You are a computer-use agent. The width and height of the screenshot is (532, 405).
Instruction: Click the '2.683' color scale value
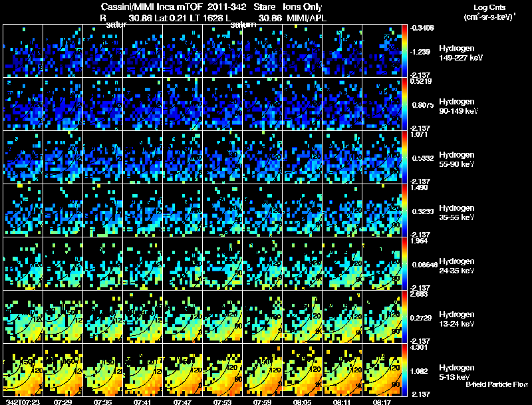click(419, 294)
